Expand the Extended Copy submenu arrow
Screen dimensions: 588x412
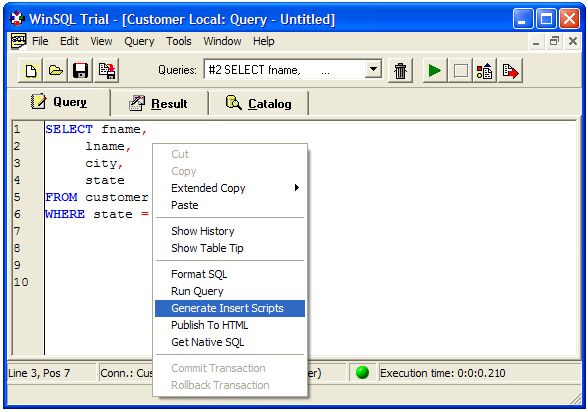point(297,187)
